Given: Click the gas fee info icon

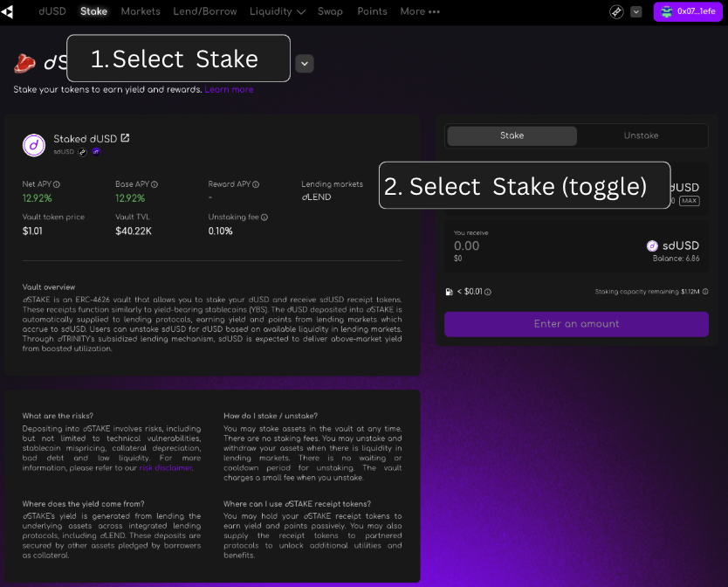Looking at the screenshot, I should tap(488, 292).
